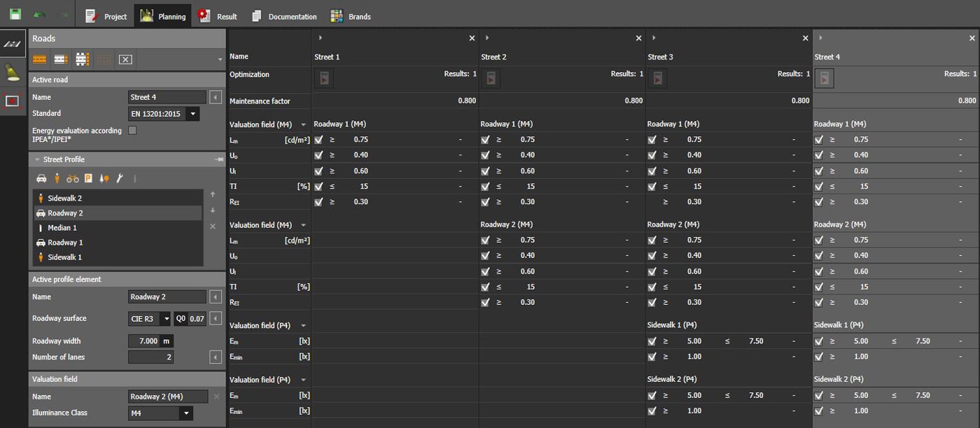Toggle Street 2 Roadway 2 REI checkbox

pyautogui.click(x=486, y=302)
